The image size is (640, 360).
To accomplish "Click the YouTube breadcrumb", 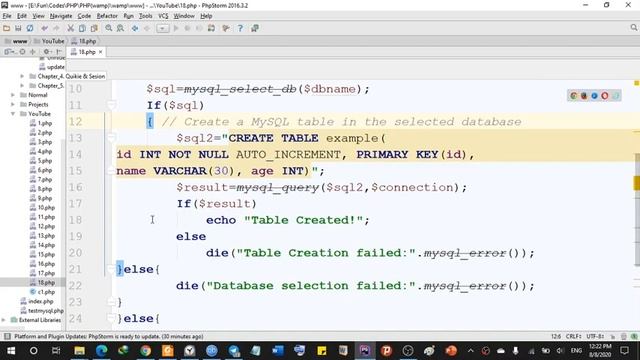I will [49, 41].
